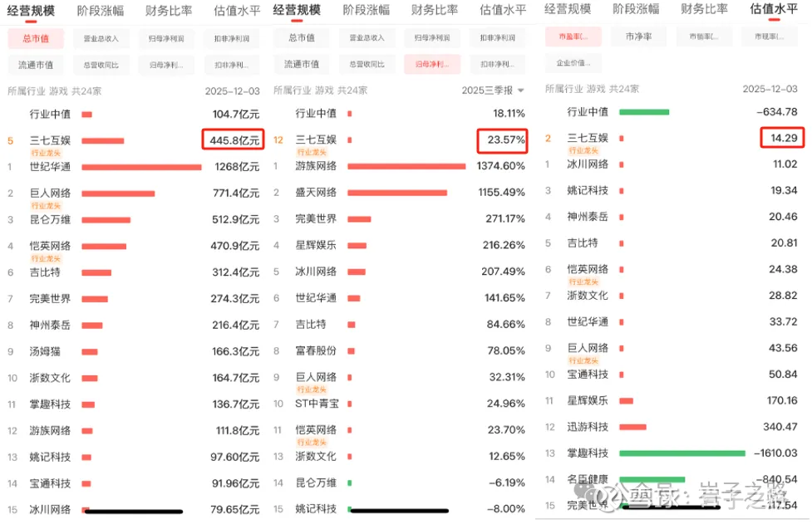Select 吉比特 row with 312.4亿元

133,272
